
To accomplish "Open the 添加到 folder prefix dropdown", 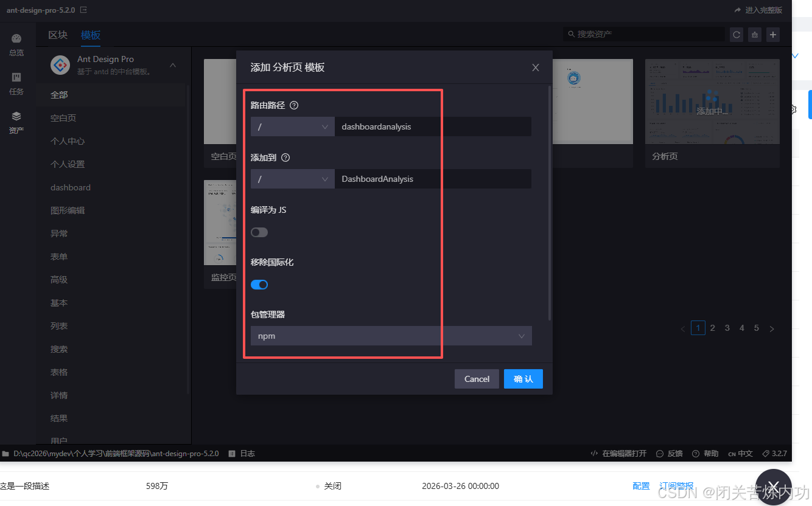I will (x=293, y=179).
